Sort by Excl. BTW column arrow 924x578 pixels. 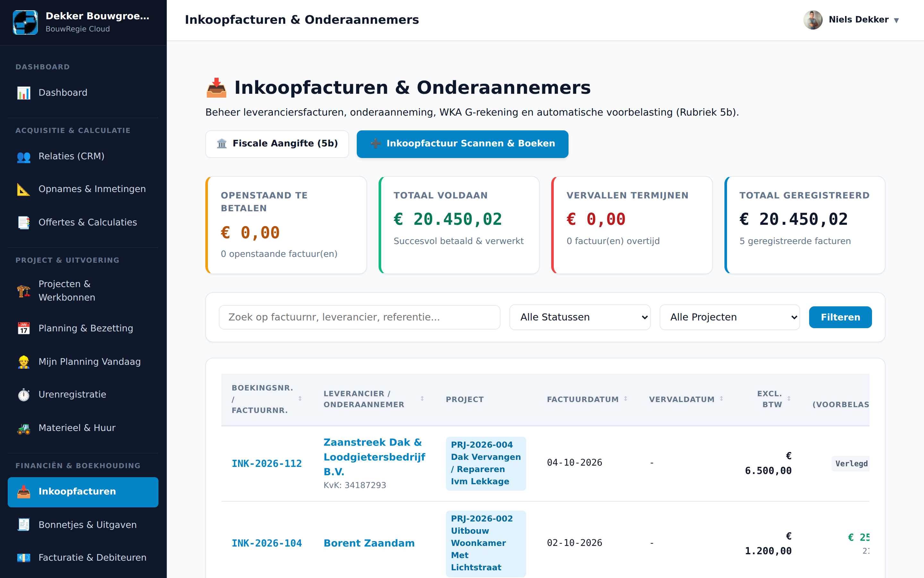pyautogui.click(x=789, y=399)
